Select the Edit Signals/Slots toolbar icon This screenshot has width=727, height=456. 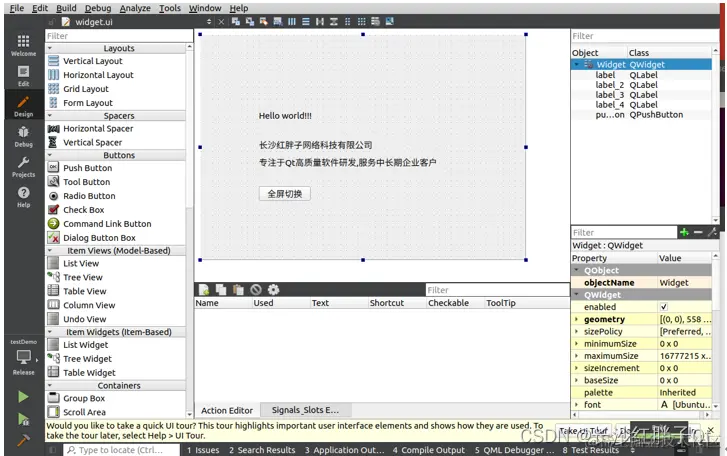point(249,21)
